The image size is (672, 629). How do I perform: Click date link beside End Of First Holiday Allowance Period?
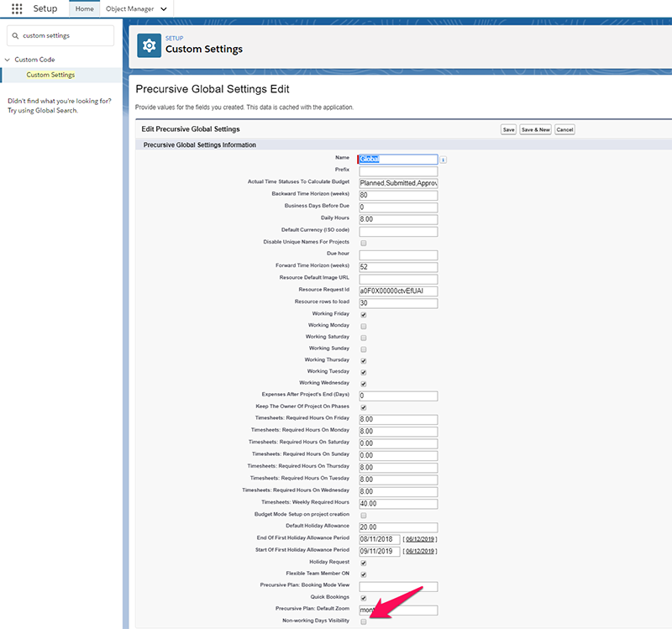(x=420, y=539)
